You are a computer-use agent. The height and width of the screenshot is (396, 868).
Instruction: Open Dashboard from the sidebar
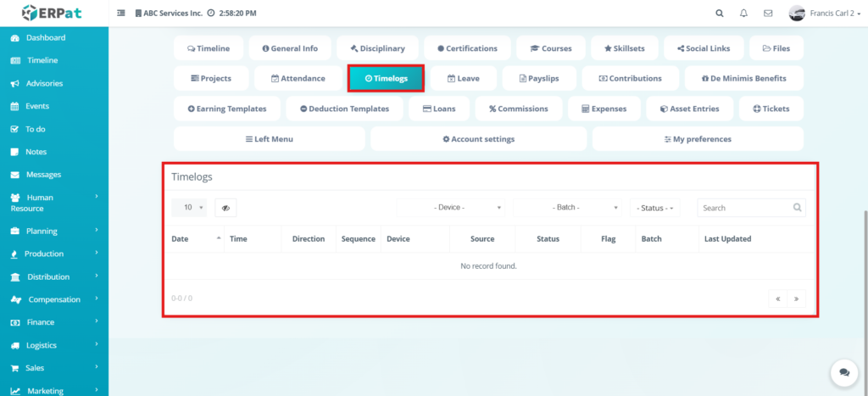(x=45, y=38)
